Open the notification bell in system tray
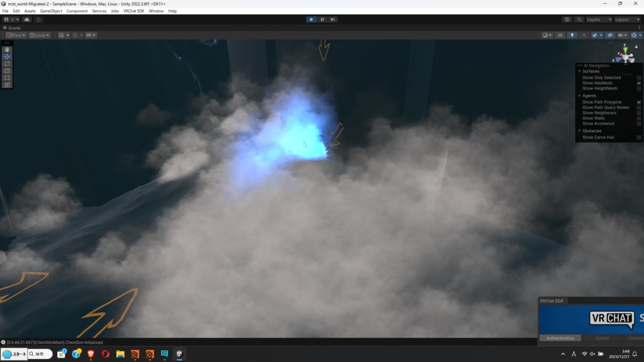Image resolution: width=644 pixels, height=362 pixels. pos(635,354)
